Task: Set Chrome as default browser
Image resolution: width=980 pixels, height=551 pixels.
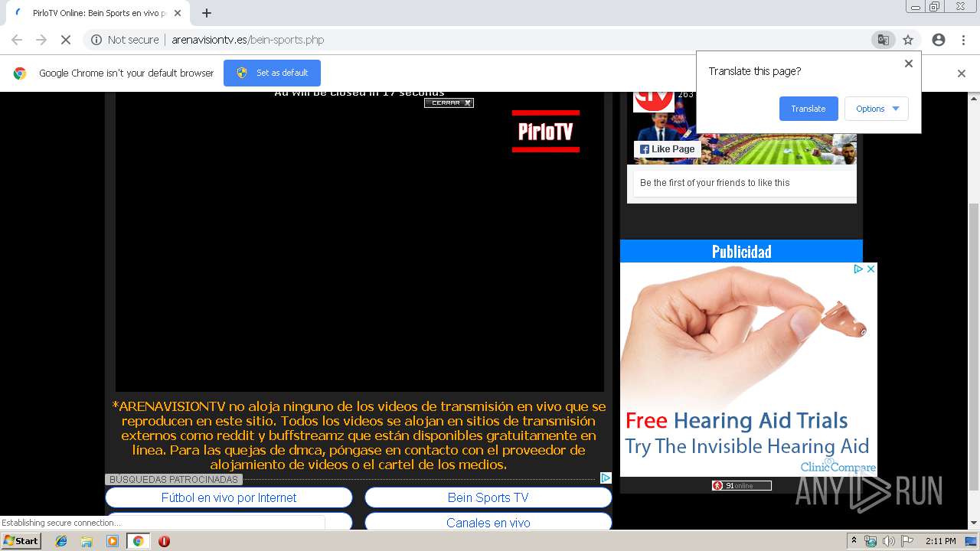Action: tap(272, 73)
